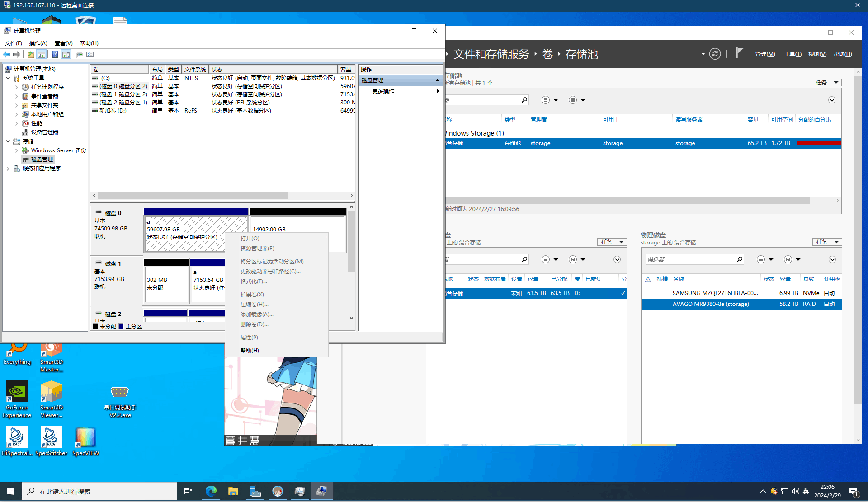Screen dimensions: 868x502
Task: Click search magnifier in physical disks filter
Action: click(x=740, y=259)
